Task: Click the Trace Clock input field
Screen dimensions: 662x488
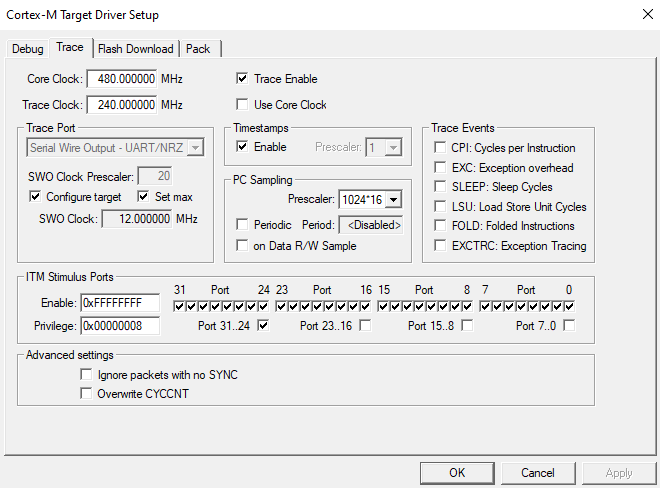Action: pos(122,105)
